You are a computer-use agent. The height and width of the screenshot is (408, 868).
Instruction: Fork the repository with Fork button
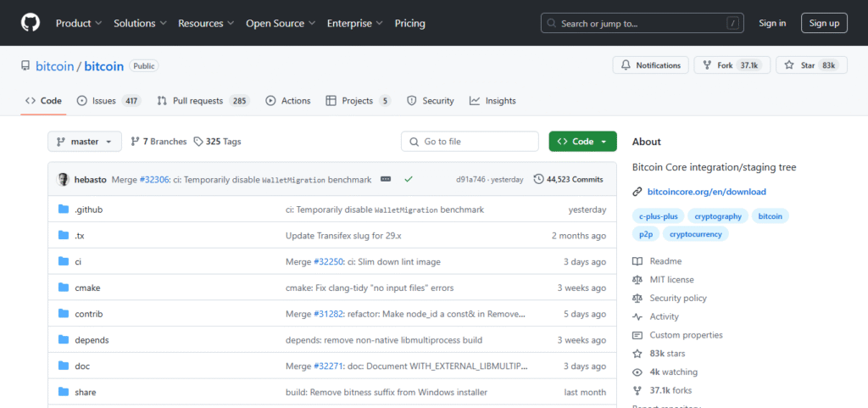click(x=732, y=65)
